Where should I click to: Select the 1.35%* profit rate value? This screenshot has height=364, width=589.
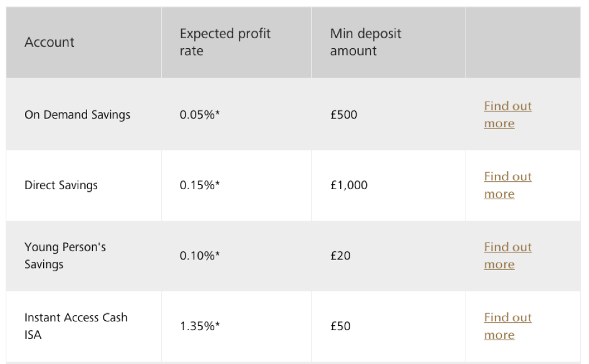(200, 326)
